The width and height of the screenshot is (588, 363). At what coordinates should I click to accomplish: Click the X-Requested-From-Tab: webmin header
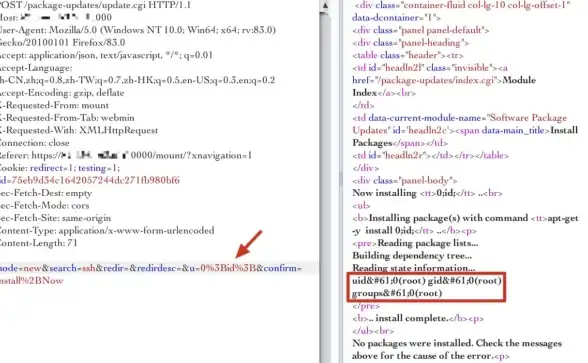coord(67,118)
